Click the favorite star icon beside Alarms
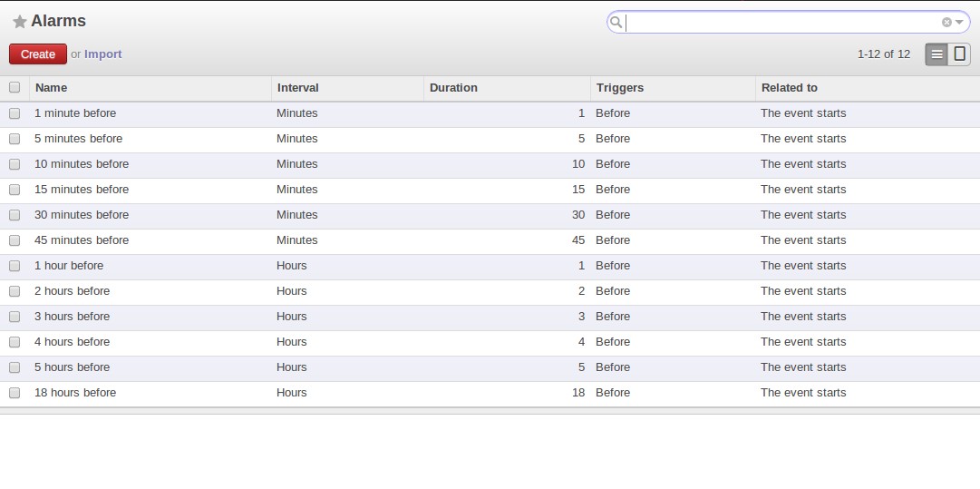This screenshot has height=489, width=980. 19,22
